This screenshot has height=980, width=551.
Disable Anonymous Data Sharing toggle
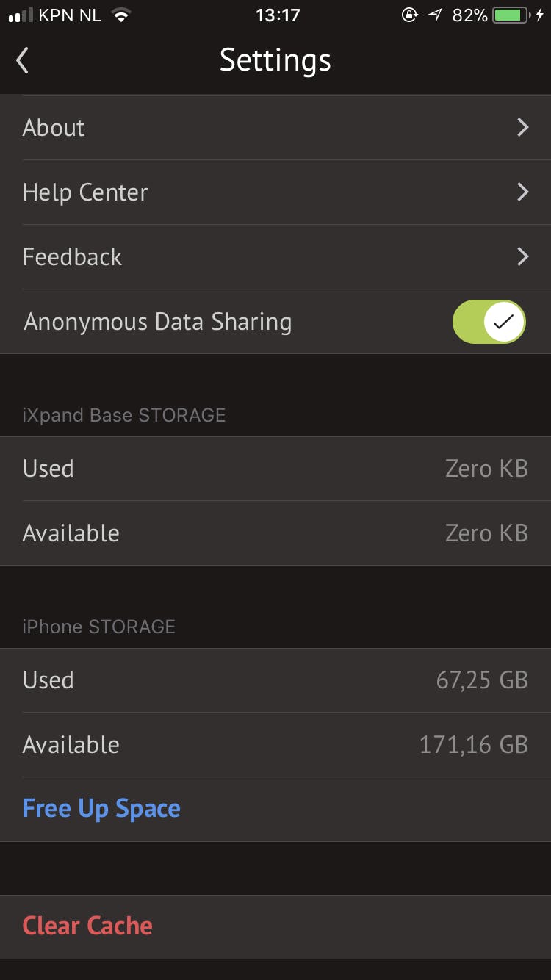tap(489, 322)
